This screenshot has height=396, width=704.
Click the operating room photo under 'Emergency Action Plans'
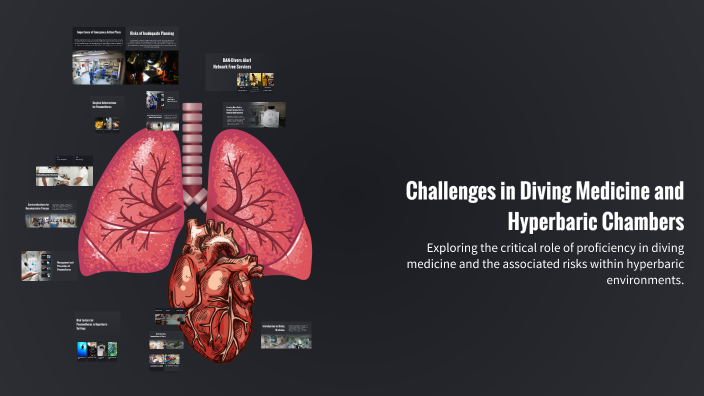[99, 68]
